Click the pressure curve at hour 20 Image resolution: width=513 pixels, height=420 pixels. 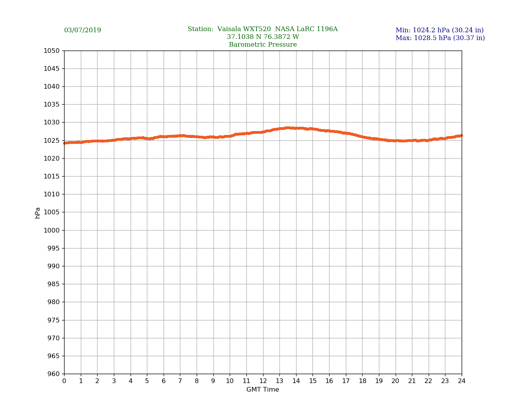(x=395, y=141)
